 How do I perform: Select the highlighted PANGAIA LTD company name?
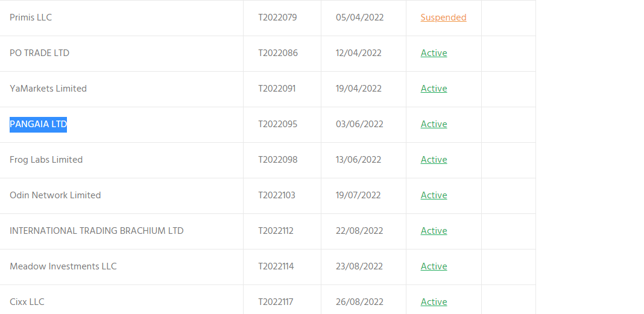(38, 124)
